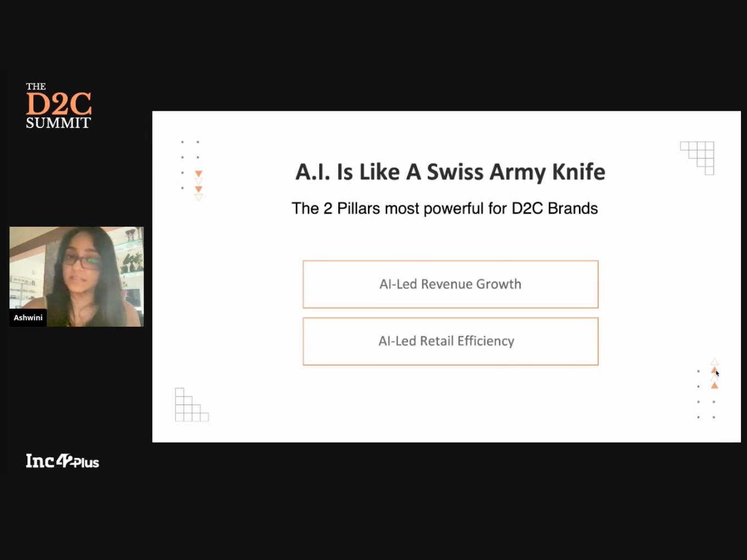The image size is (747, 560).
Task: Select the AI-Led Revenue Growth box
Action: tap(450, 284)
